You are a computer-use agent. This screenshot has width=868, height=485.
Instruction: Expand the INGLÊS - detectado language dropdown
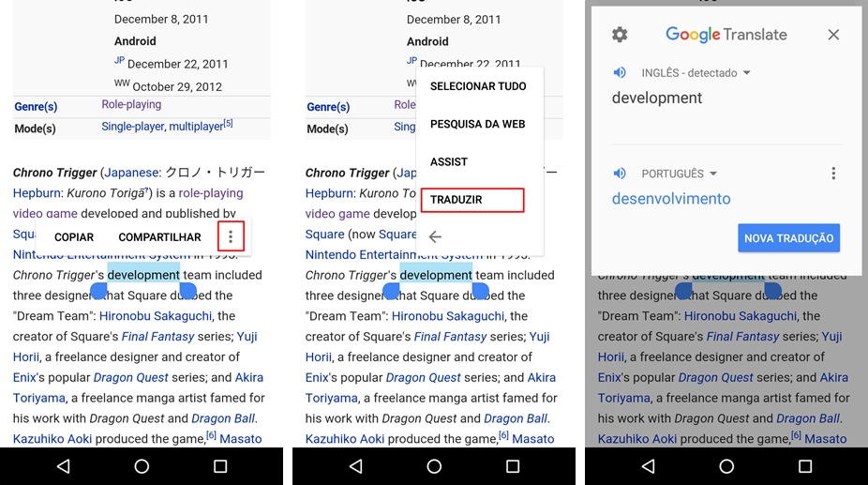(x=696, y=73)
